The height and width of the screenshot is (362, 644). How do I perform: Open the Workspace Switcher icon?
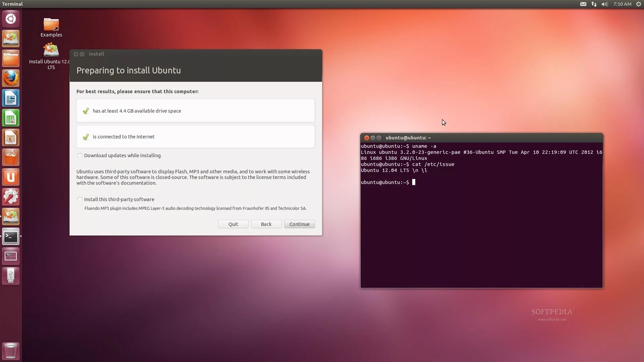click(11, 256)
